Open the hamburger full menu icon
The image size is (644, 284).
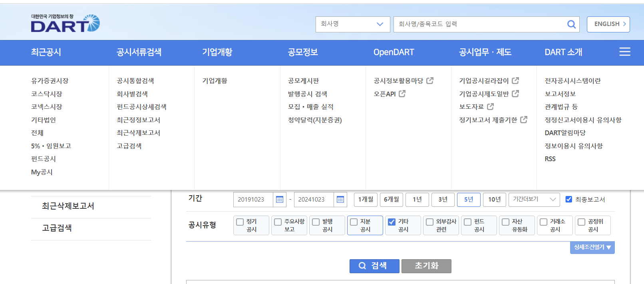click(625, 52)
